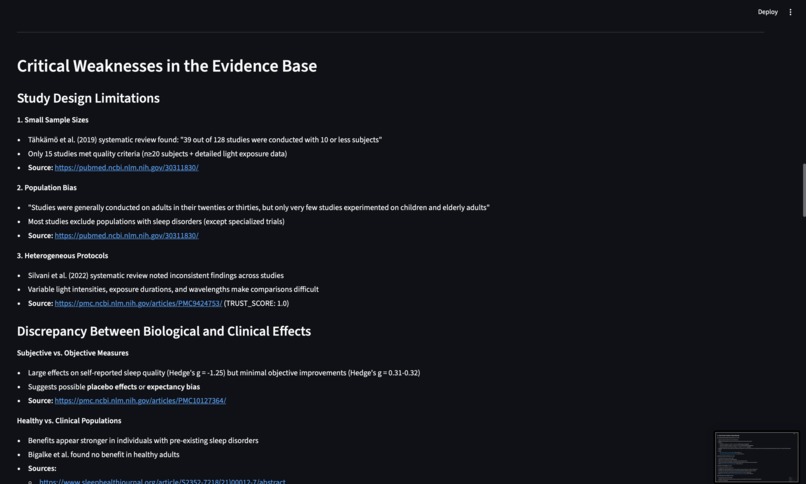Click the bold 'placebo effects' text
This screenshot has height=484, width=806.
pyautogui.click(x=114, y=387)
